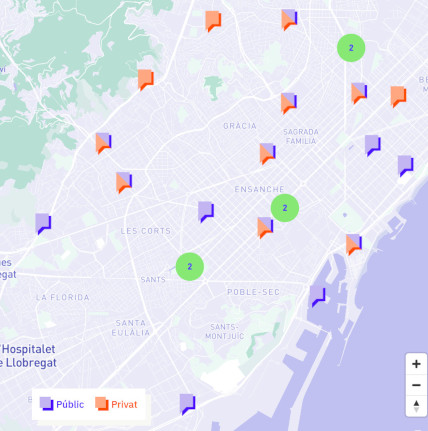This screenshot has width=428, height=431.
Task: Toggle Privat legend filter
Action: [x=116, y=404]
